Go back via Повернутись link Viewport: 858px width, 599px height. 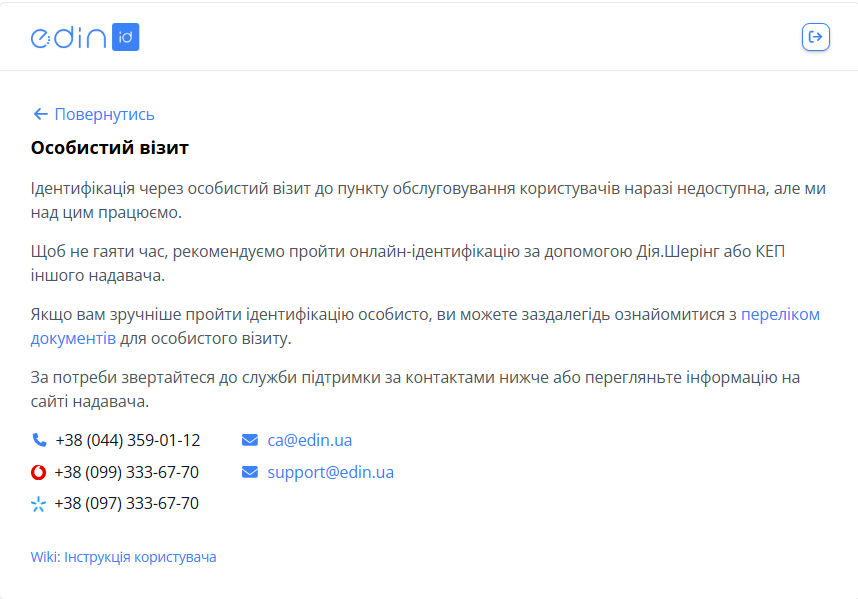(94, 114)
